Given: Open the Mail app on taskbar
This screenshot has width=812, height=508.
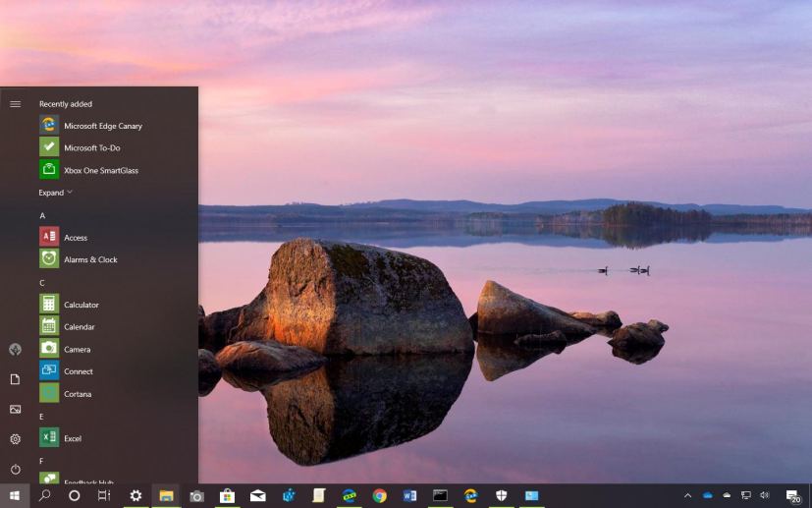Looking at the screenshot, I should pos(257,495).
